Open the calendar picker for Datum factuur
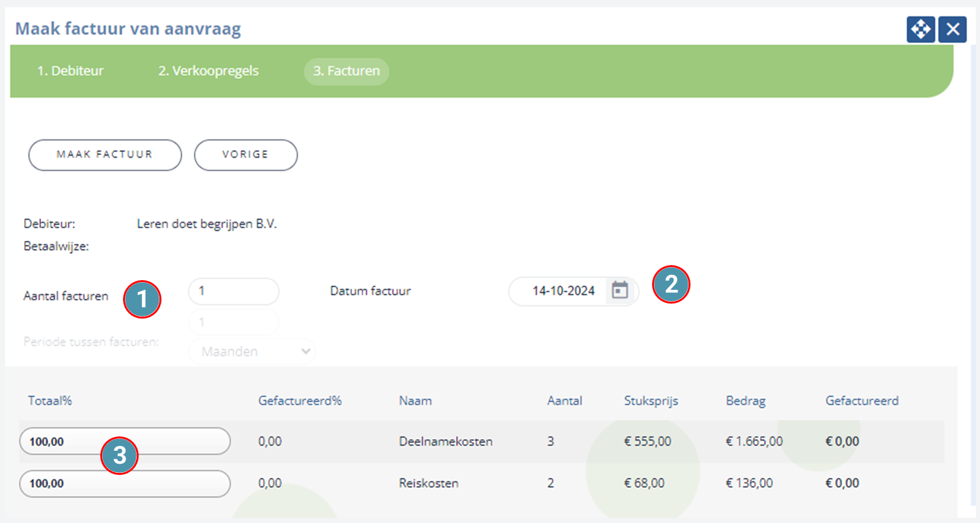This screenshot has height=523, width=980. click(x=620, y=290)
